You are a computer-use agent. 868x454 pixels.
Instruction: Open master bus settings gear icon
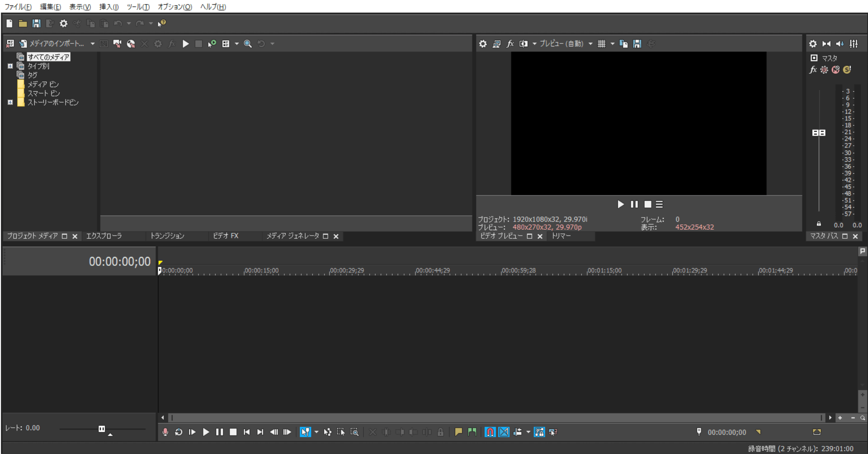(813, 44)
